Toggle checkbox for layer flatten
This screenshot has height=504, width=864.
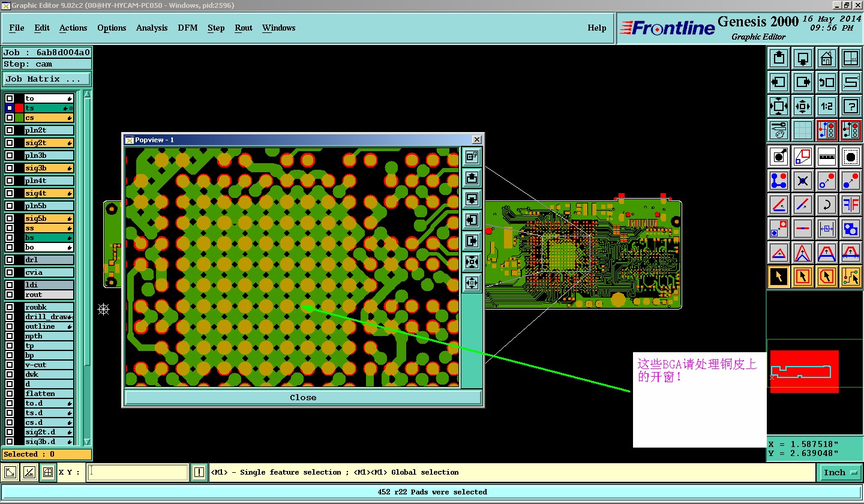click(x=10, y=394)
